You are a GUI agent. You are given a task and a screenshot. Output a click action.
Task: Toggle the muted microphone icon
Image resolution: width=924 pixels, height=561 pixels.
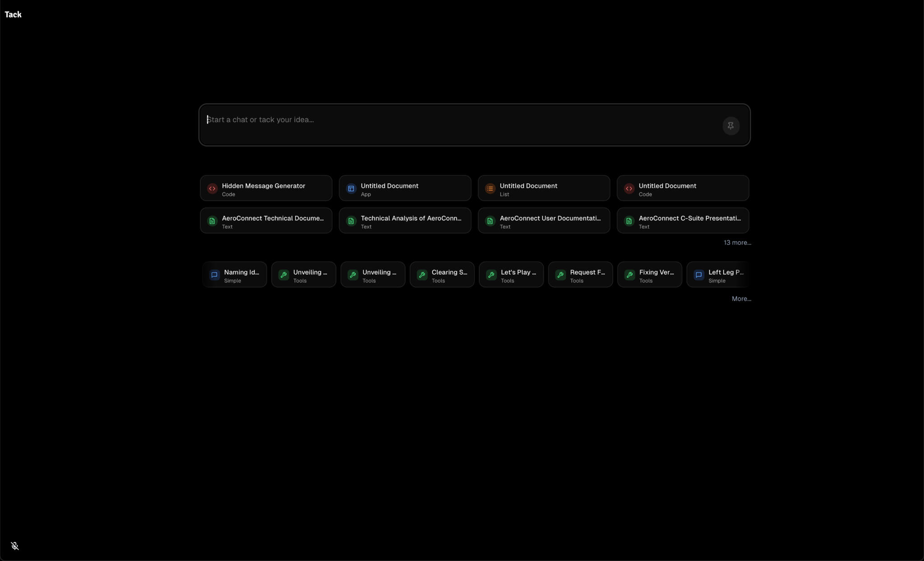(x=15, y=546)
